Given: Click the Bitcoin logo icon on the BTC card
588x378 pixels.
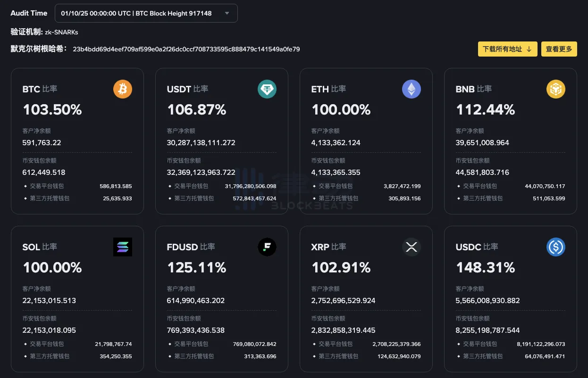Looking at the screenshot, I should [123, 89].
